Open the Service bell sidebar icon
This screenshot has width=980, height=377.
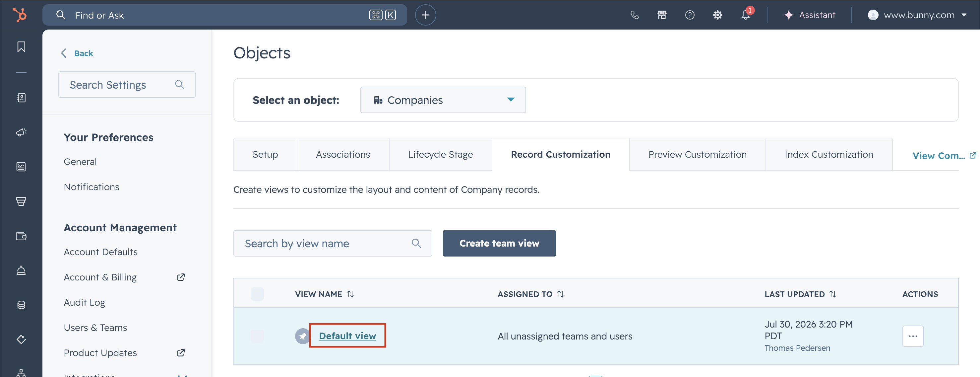(21, 270)
